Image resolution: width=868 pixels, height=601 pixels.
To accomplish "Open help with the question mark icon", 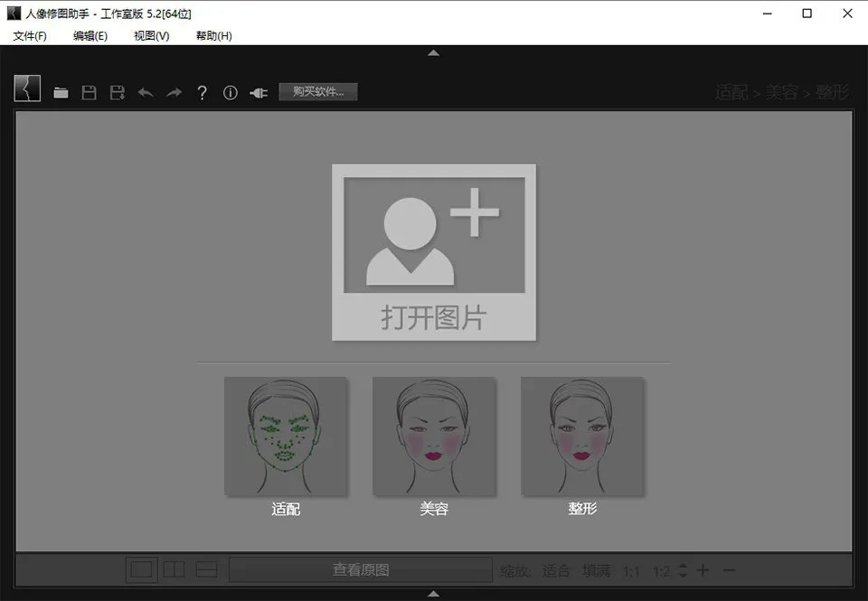I will click(x=202, y=92).
